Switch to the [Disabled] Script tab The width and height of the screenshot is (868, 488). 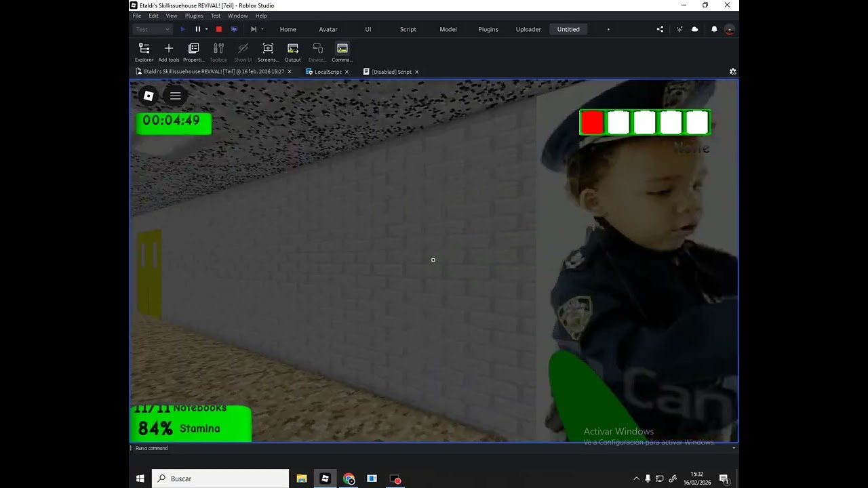pyautogui.click(x=391, y=71)
